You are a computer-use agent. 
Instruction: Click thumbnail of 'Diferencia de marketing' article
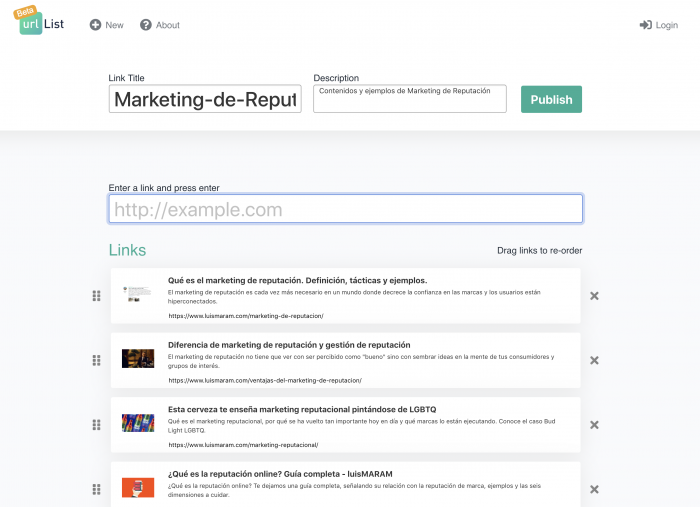click(x=138, y=358)
